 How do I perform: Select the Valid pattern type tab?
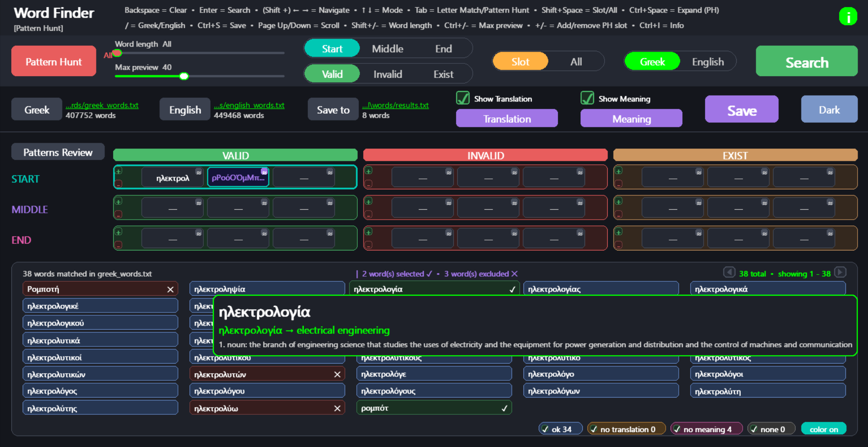(332, 74)
